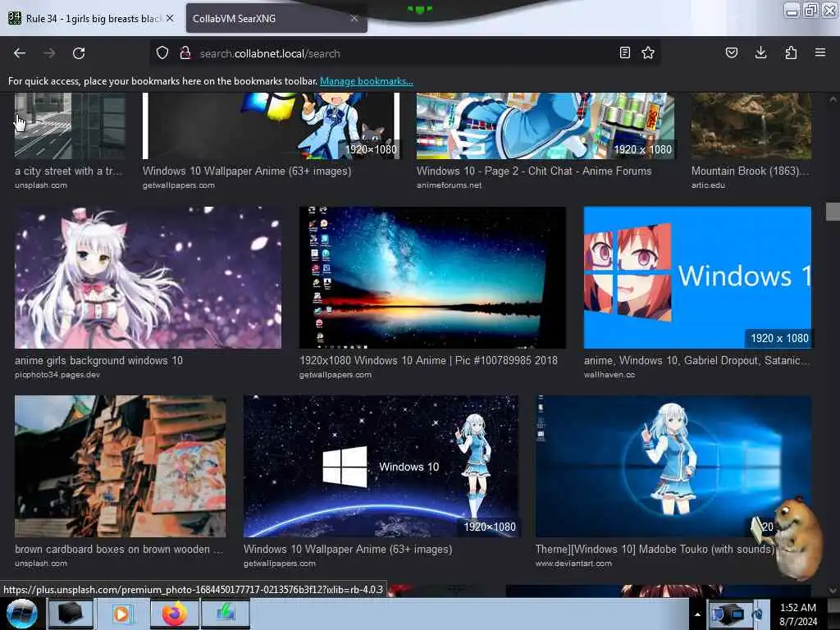The height and width of the screenshot is (630, 840).
Task: Reload the current page
Action: click(79, 53)
